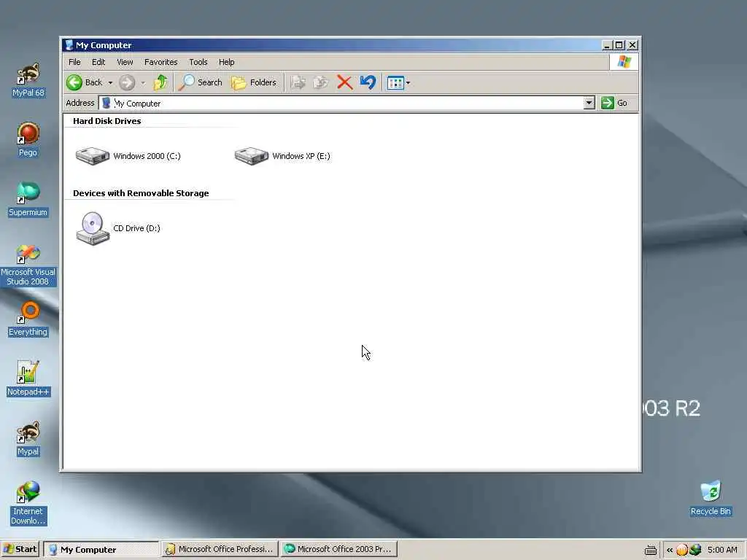
Task: Select the MyPal 68 desktop shortcut
Action: pyautogui.click(x=28, y=80)
